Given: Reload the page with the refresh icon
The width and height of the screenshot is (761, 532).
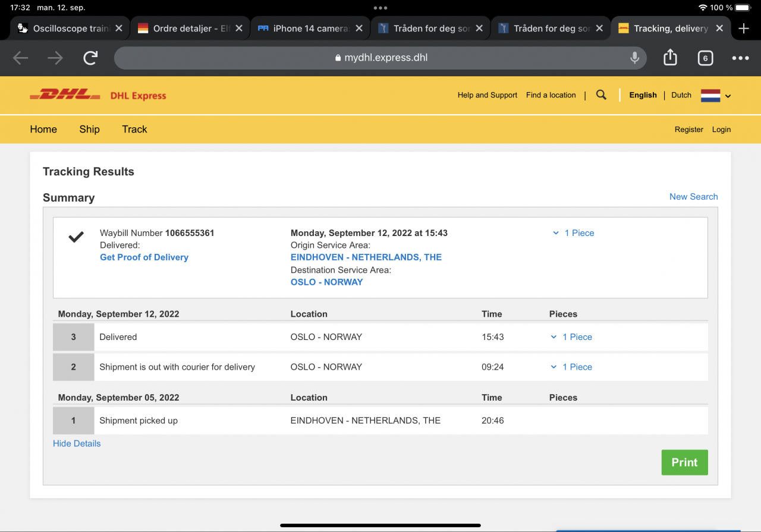Looking at the screenshot, I should [x=90, y=58].
